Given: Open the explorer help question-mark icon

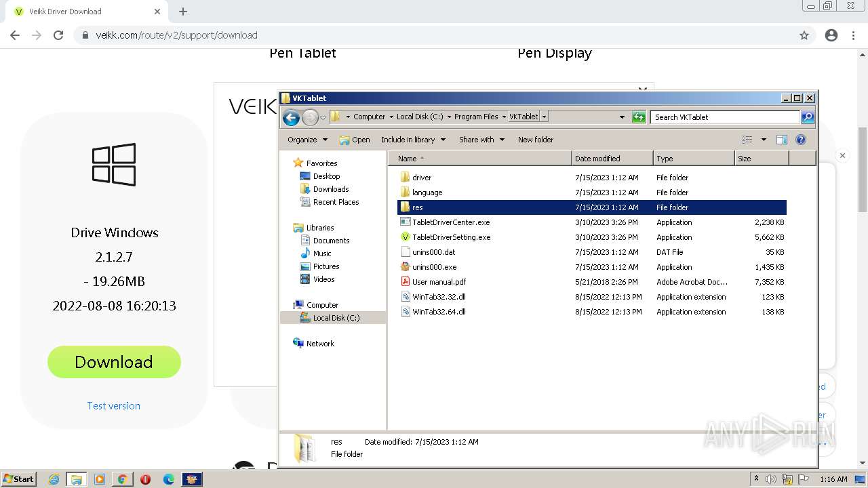Looking at the screenshot, I should (x=801, y=140).
